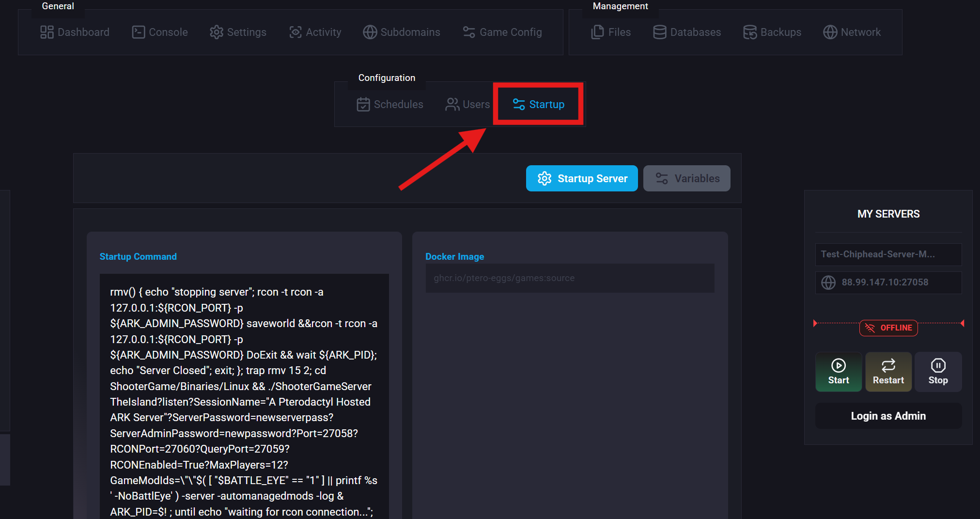Image resolution: width=980 pixels, height=519 pixels.
Task: View the Activity log
Action: [315, 32]
